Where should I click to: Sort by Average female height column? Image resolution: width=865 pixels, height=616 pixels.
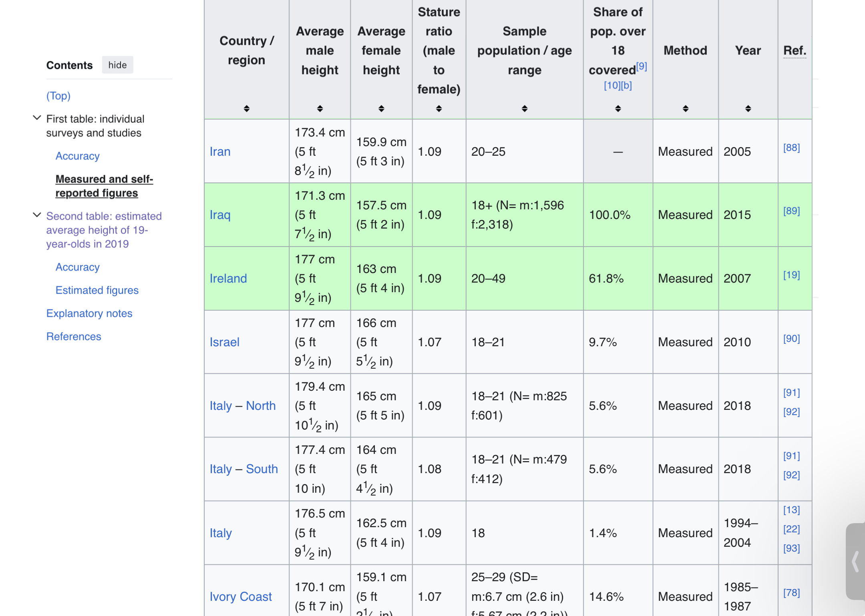tap(381, 108)
